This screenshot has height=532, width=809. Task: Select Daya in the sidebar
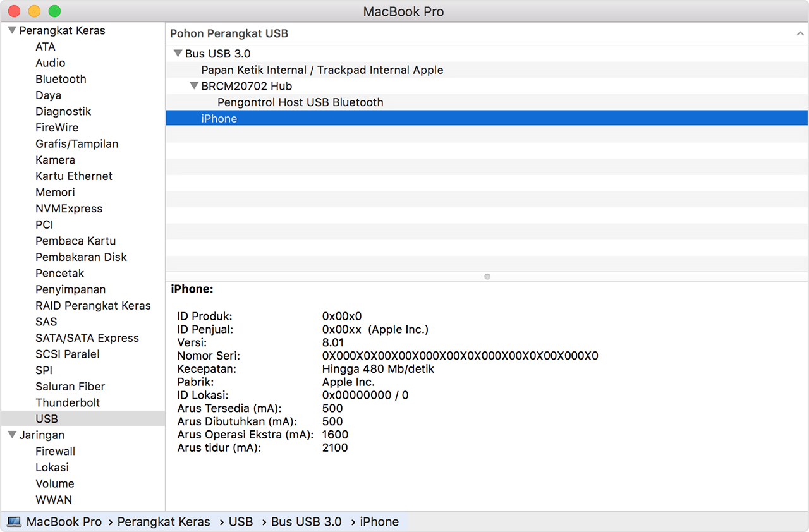[49, 95]
